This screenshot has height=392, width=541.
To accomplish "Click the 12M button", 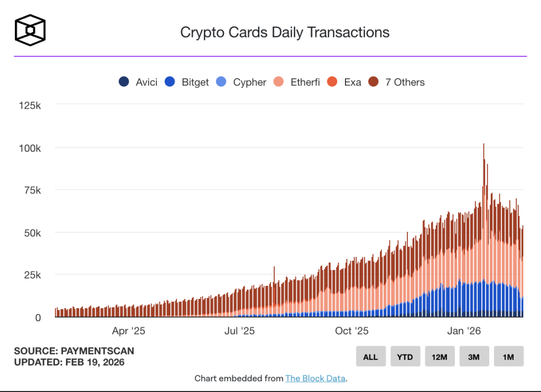I will click(440, 356).
